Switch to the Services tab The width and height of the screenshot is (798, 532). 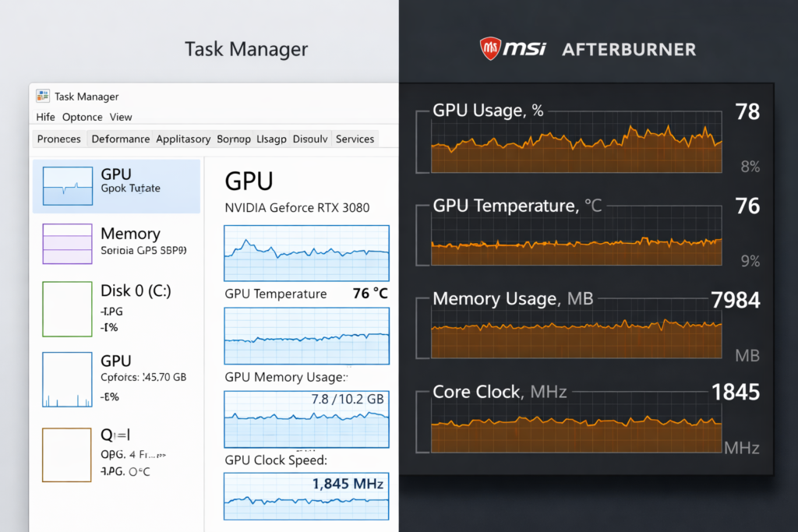(355, 139)
